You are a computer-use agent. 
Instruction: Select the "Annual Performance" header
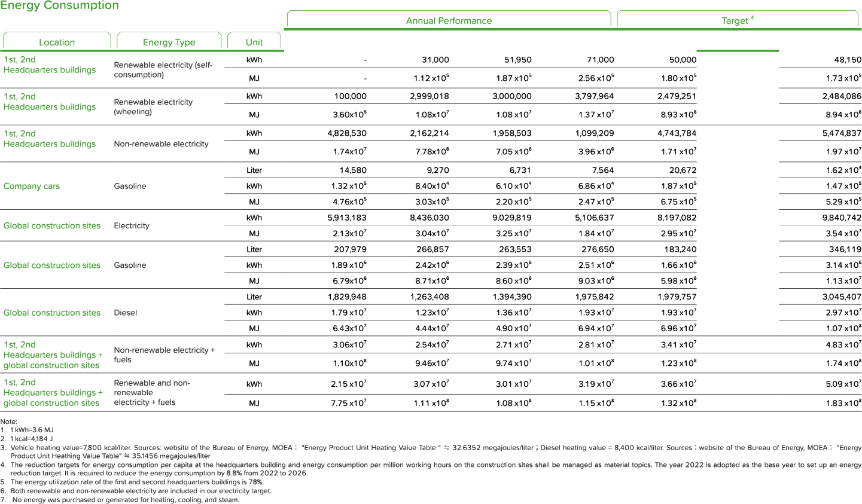(x=449, y=20)
